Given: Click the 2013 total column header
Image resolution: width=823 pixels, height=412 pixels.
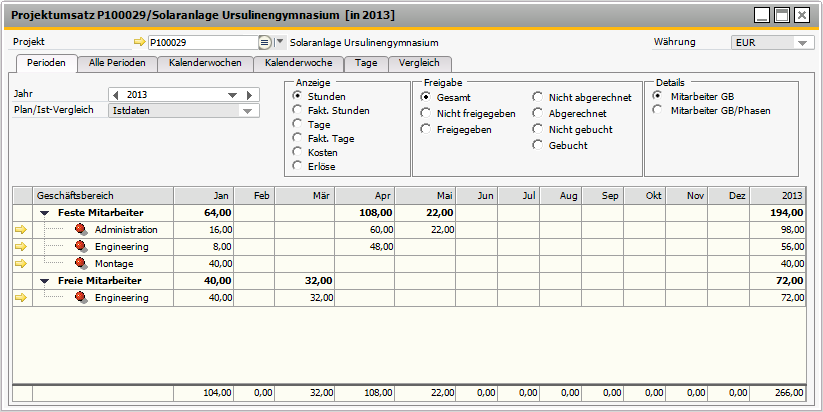Looking at the screenshot, I should (x=777, y=195).
